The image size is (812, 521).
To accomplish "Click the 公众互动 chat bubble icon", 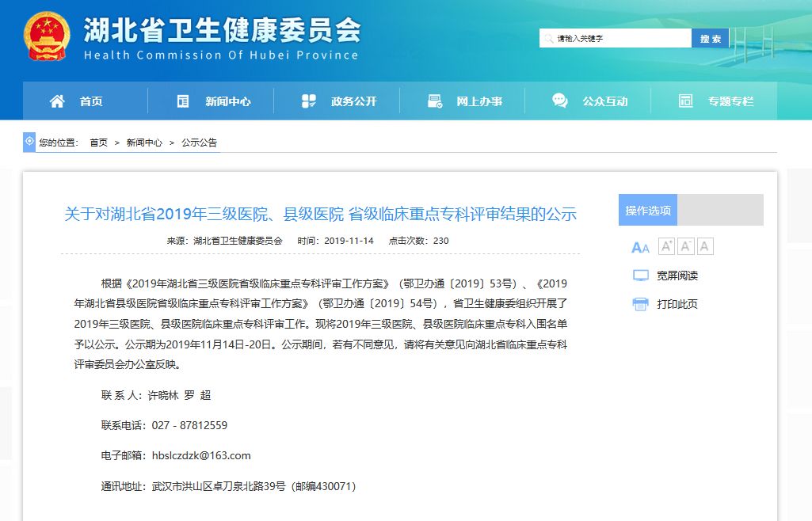I will (559, 101).
